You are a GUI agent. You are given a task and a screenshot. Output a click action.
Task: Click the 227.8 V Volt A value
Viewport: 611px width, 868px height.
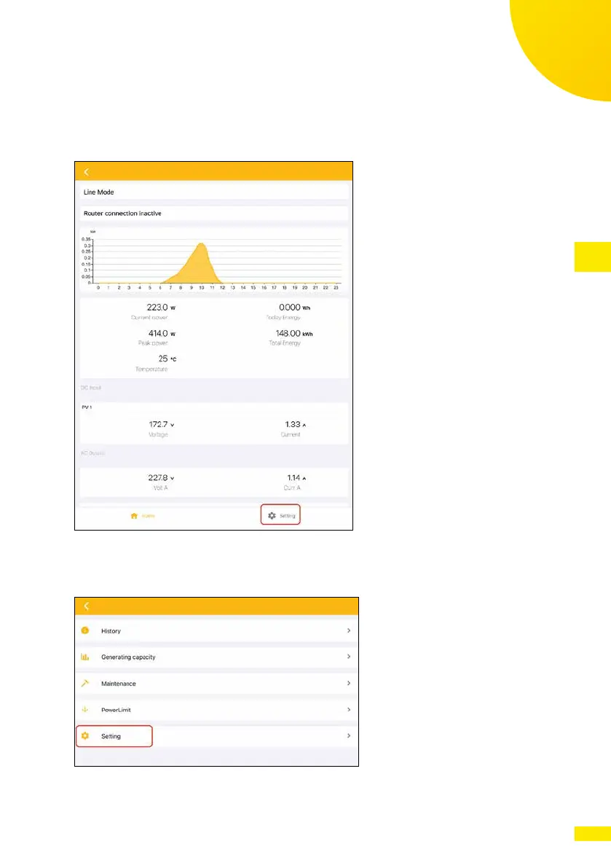point(161,477)
